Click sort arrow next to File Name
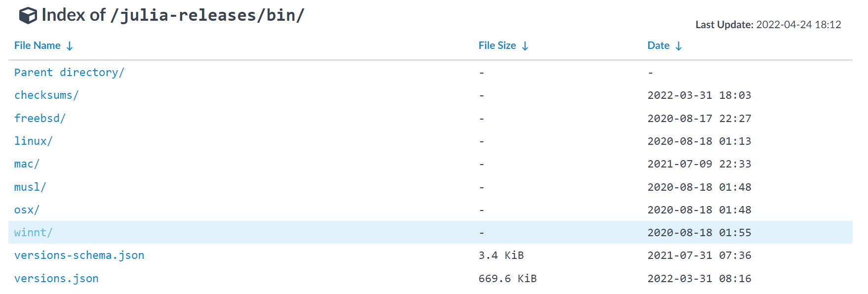The image size is (868, 294). [70, 46]
